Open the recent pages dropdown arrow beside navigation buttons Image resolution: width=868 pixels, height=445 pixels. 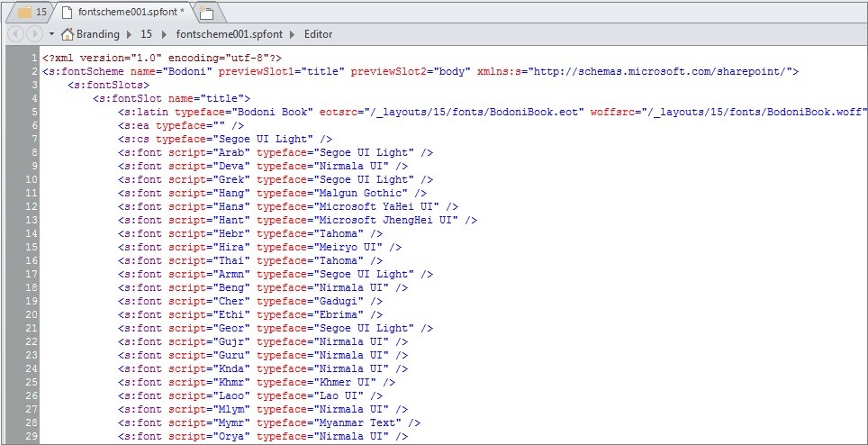click(x=51, y=34)
